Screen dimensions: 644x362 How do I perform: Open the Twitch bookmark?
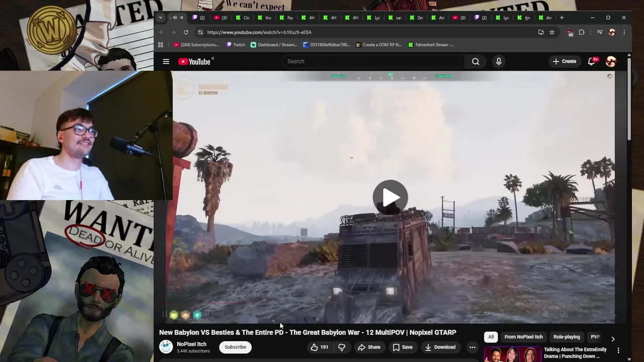coord(235,45)
